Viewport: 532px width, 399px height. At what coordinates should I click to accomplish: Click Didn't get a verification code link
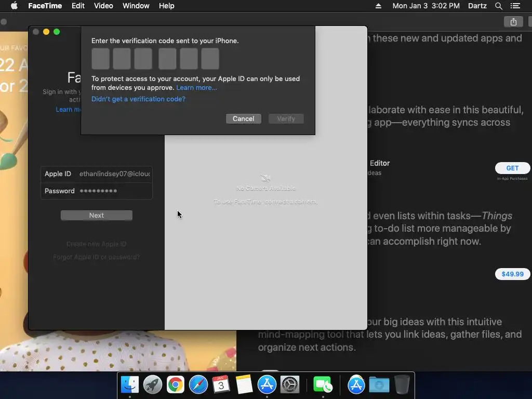(x=138, y=99)
